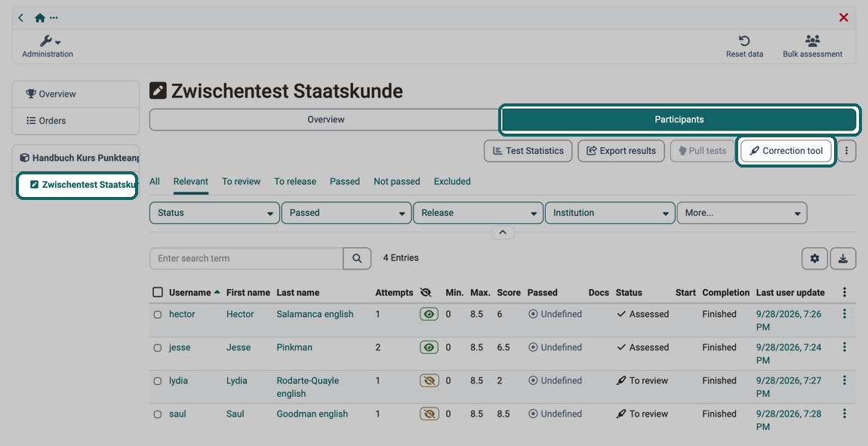The image size is (868, 446).
Task: Toggle result visibility for hector
Action: (x=429, y=314)
